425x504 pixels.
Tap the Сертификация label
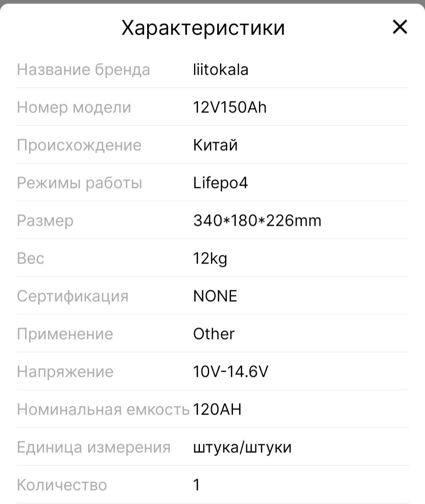[x=73, y=296]
